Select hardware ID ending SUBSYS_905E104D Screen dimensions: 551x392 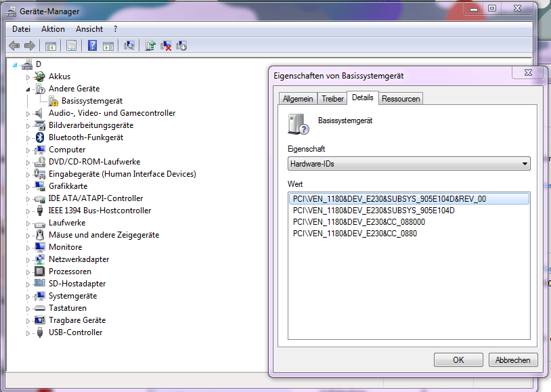click(374, 211)
